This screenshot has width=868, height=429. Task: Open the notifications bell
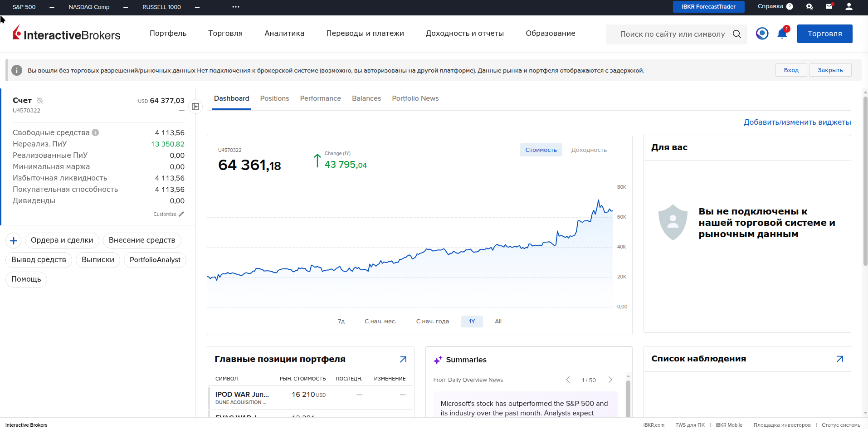pos(782,34)
